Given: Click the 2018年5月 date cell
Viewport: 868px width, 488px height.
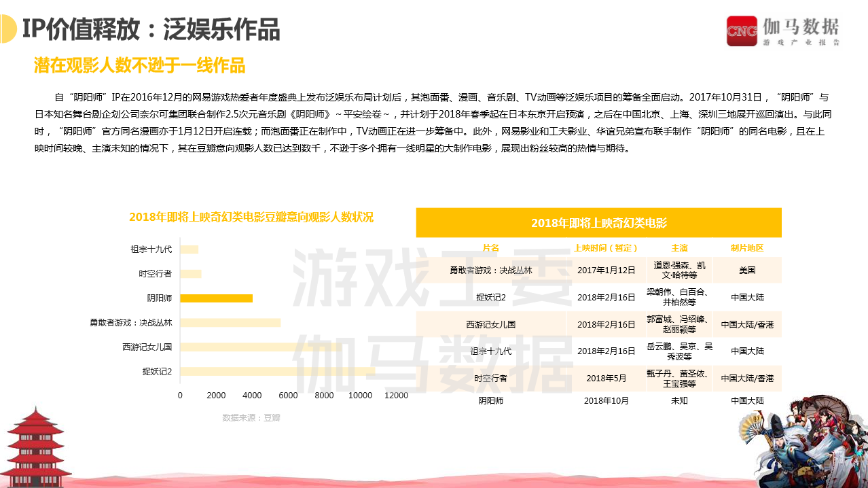Looking at the screenshot, I should click(607, 378).
